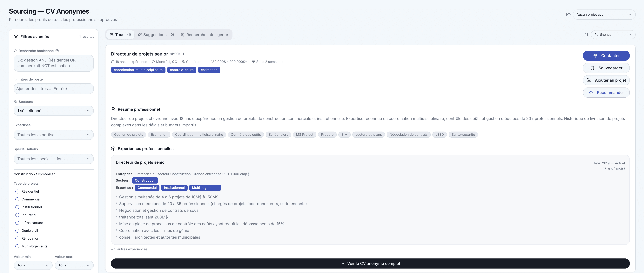Click the layers icon beside Secteurs label
The height and width of the screenshot is (273, 644).
(x=15, y=102)
